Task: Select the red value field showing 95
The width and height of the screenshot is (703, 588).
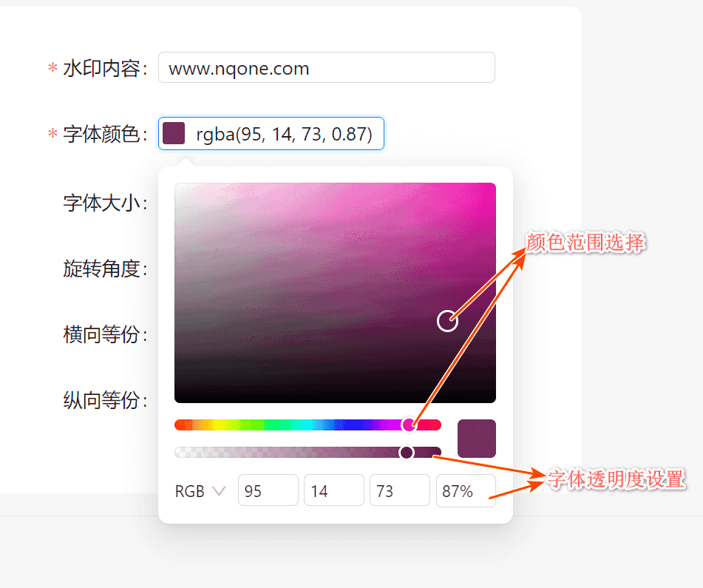Action: 268,490
